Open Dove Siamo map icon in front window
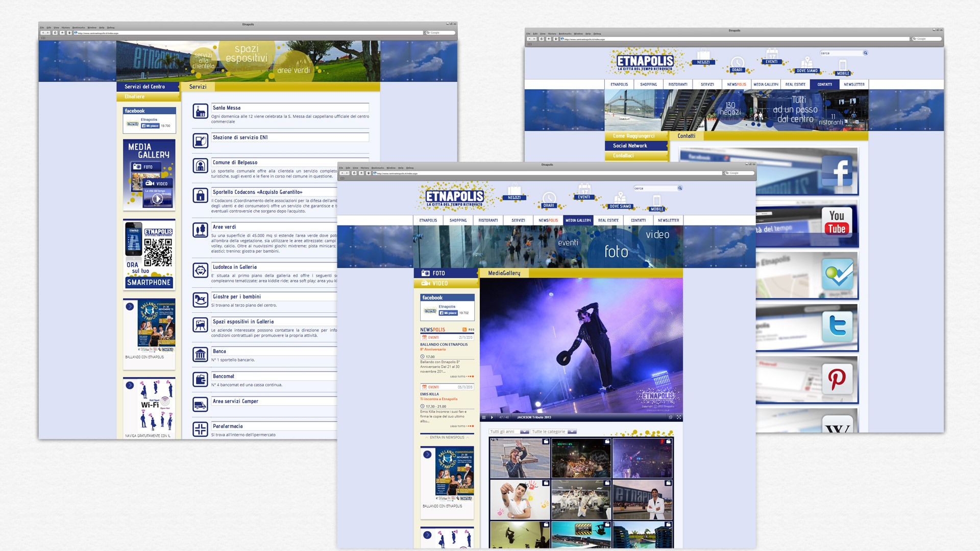Screen dimensions: 980x551 pyautogui.click(x=620, y=199)
